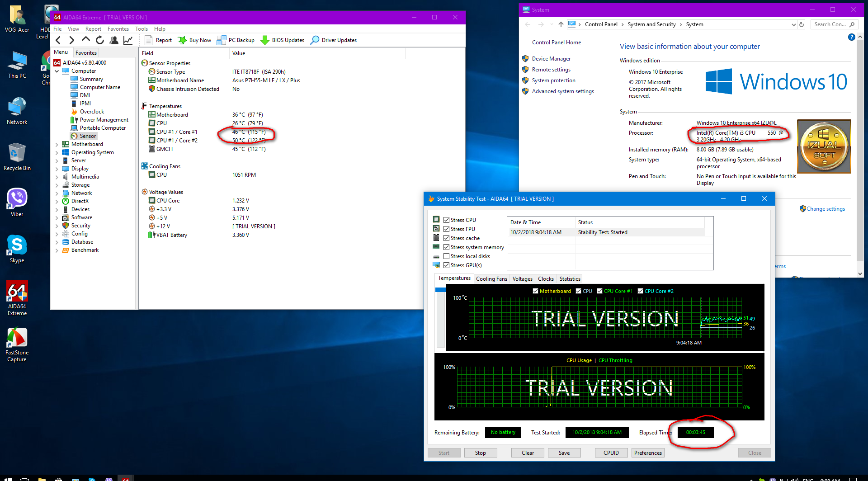
Task: Open the Device Manager link
Action: pos(551,59)
